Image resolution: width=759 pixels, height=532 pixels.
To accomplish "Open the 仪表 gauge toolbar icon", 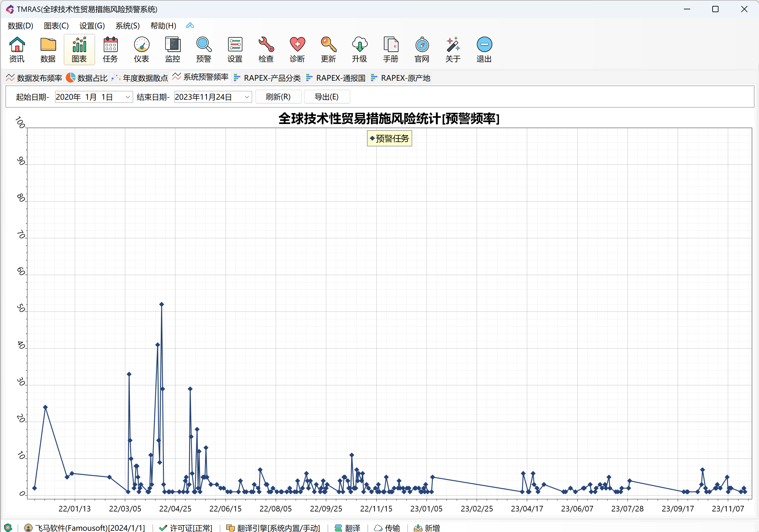I will (141, 50).
